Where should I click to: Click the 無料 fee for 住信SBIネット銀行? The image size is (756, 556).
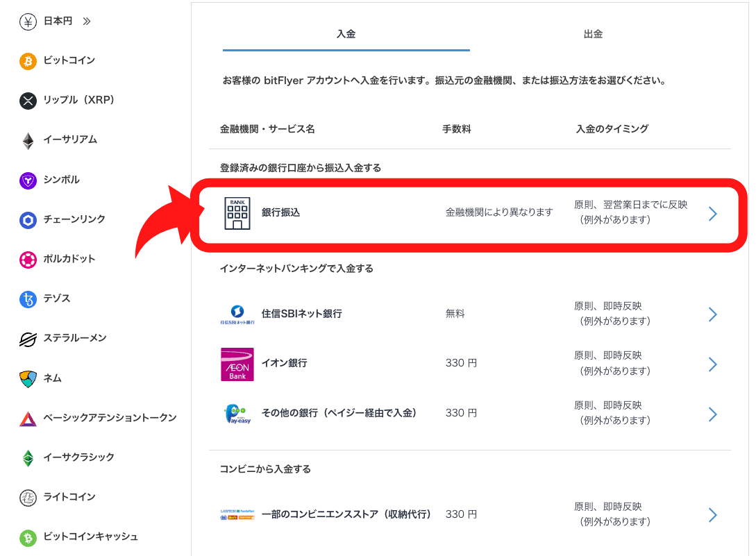tap(455, 314)
